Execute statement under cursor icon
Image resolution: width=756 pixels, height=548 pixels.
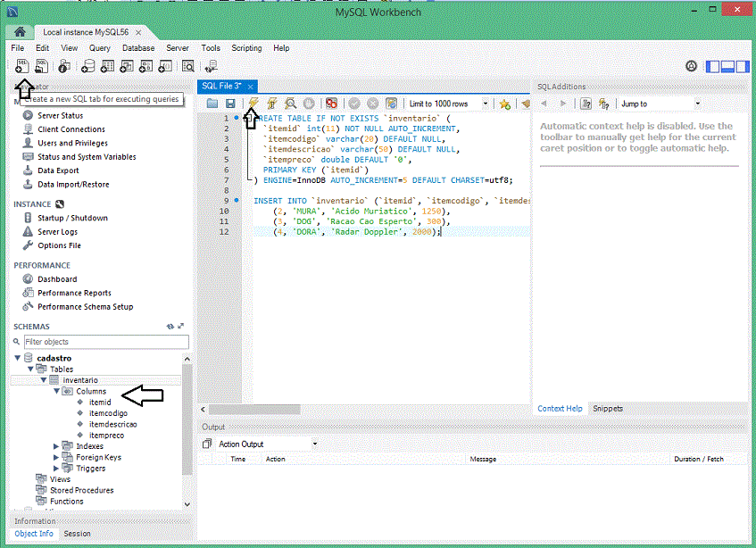tap(272, 104)
